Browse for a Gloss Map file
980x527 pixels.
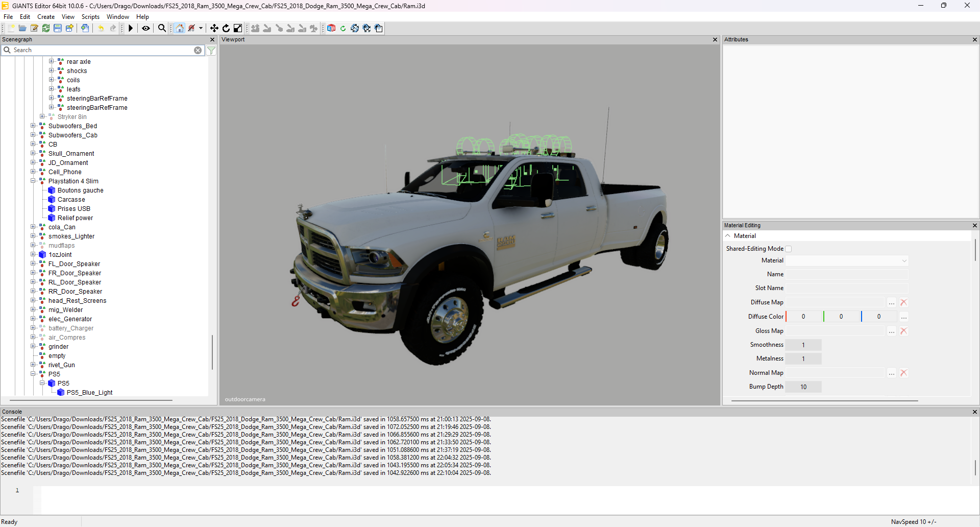[x=892, y=331]
